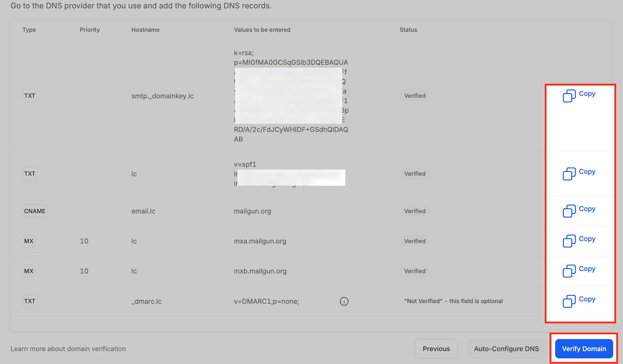This screenshot has height=364, width=623.
Task: Copy the v=spf1 TXT record value
Action: (x=579, y=174)
